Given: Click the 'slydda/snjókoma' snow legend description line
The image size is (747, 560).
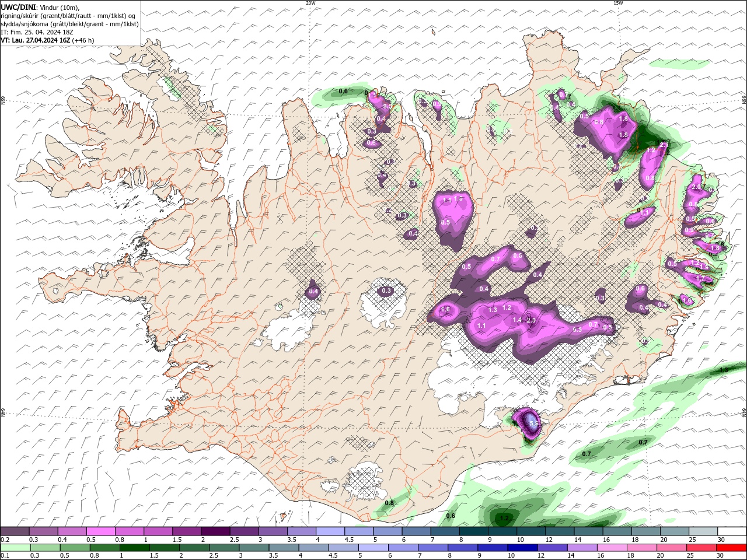Looking at the screenshot, I should pyautogui.click(x=70, y=24).
